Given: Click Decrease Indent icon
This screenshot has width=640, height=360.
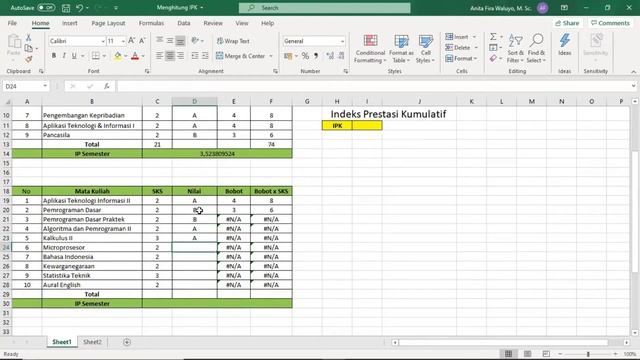Looking at the screenshot, I should coord(195,56).
